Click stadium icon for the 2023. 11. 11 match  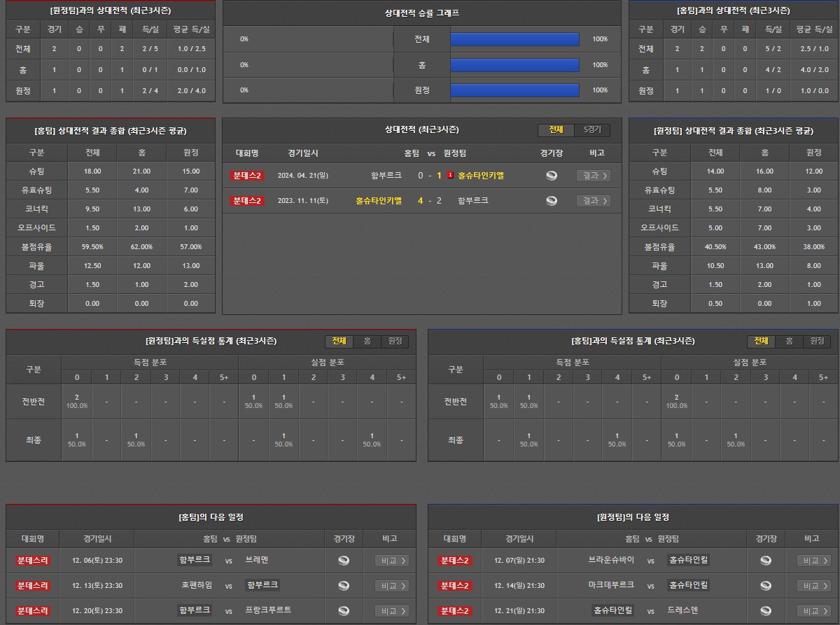[x=552, y=201]
